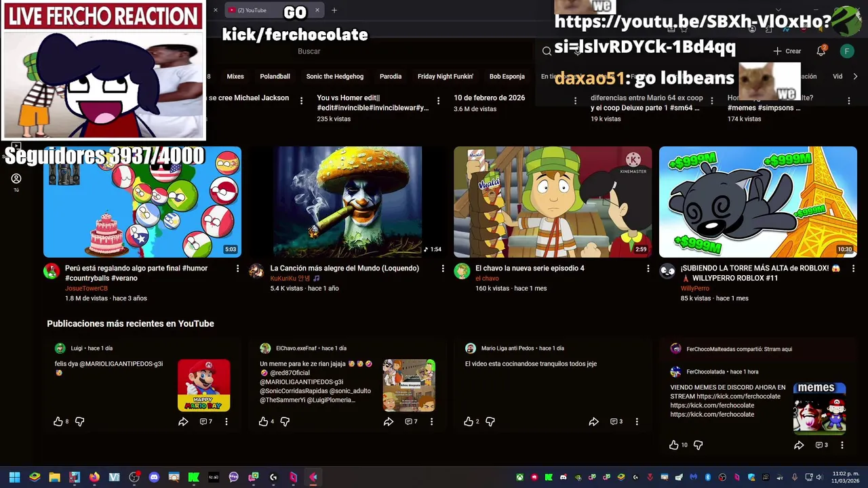Click WillyPerro channel avatar

(x=667, y=272)
